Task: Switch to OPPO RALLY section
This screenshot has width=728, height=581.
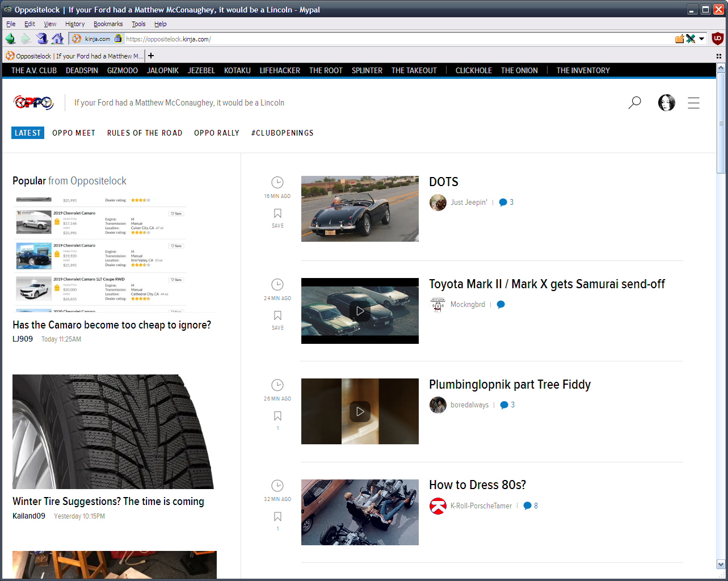Action: pyautogui.click(x=217, y=133)
